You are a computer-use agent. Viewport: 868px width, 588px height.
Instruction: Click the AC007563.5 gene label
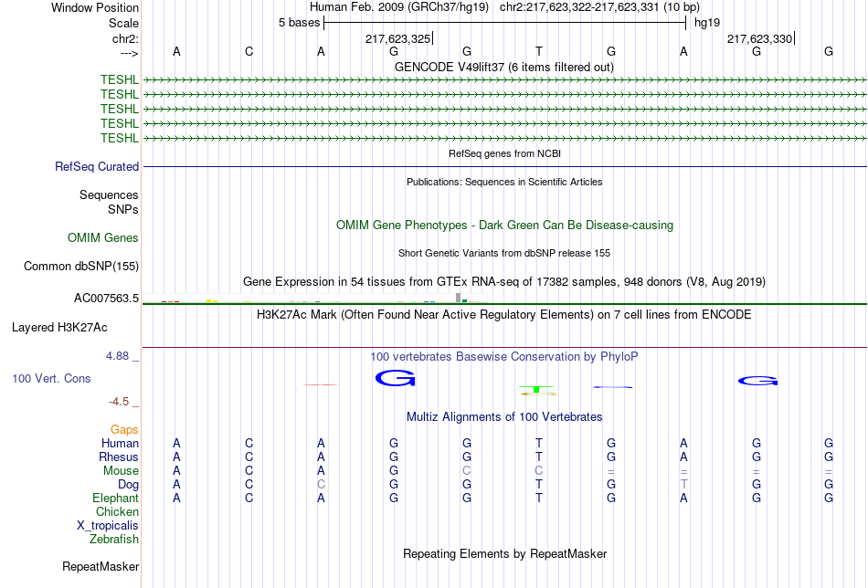pos(106,299)
